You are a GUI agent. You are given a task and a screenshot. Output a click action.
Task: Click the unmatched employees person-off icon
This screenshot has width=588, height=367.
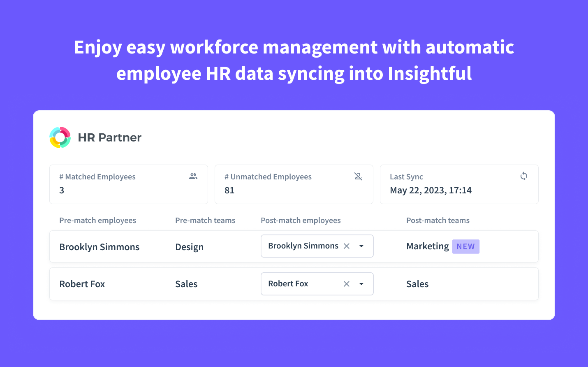coord(358,176)
